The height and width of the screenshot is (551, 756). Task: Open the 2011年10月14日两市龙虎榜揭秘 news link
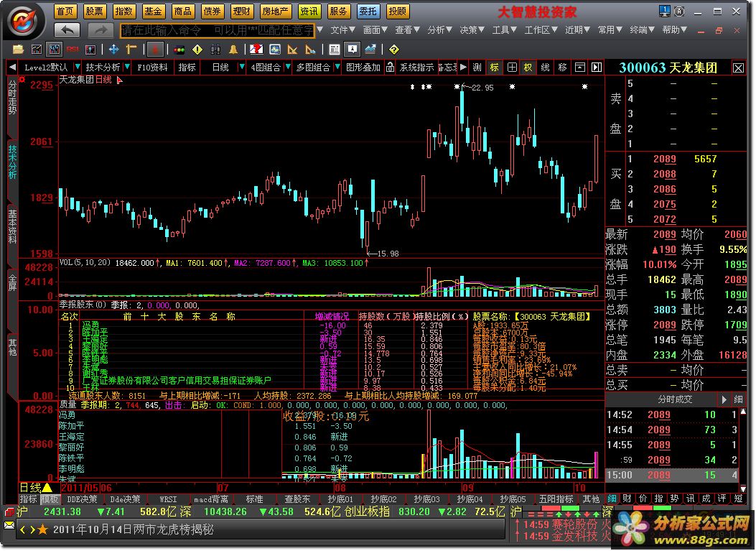pos(133,529)
